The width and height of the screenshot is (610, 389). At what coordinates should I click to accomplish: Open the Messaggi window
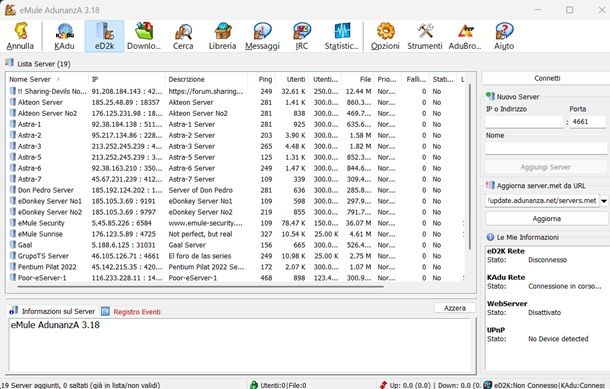[x=263, y=37]
